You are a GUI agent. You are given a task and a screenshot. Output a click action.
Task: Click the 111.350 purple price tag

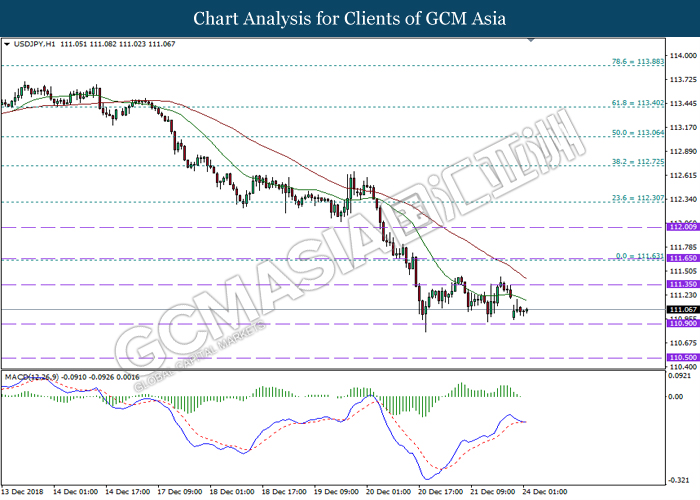point(683,284)
